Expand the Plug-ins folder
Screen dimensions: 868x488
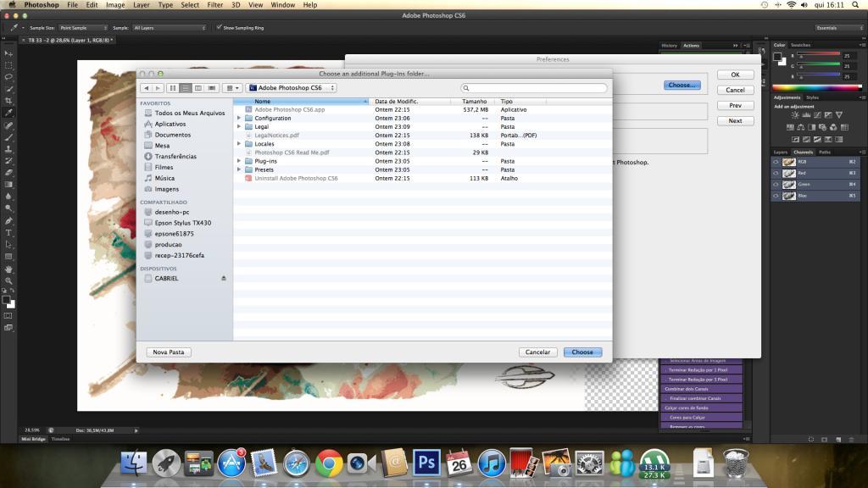239,161
